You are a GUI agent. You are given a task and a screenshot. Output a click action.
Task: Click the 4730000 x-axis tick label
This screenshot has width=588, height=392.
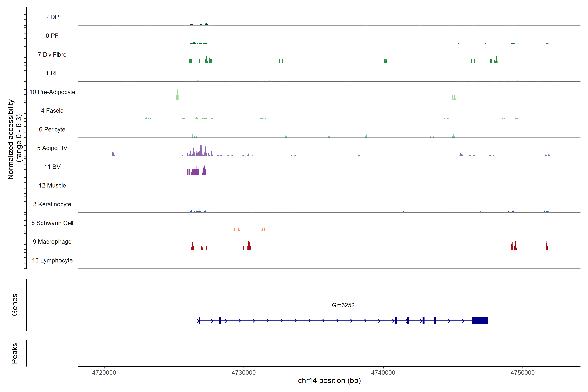pos(244,373)
